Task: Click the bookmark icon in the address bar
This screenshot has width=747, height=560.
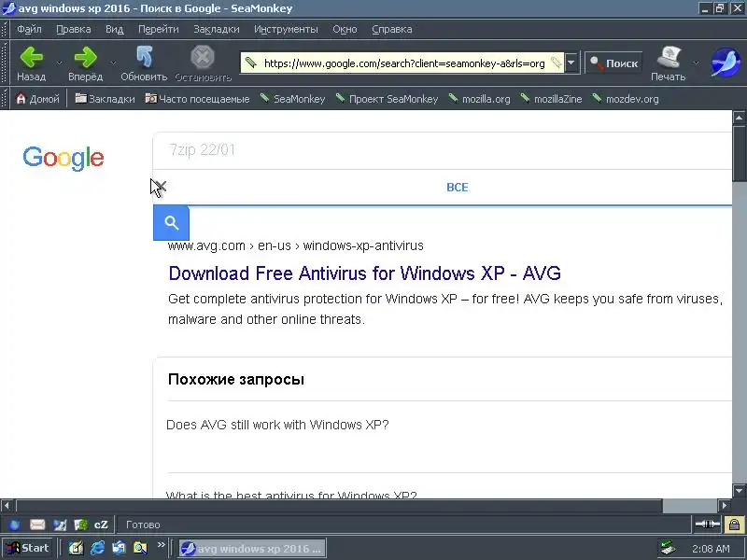Action: (x=251, y=63)
